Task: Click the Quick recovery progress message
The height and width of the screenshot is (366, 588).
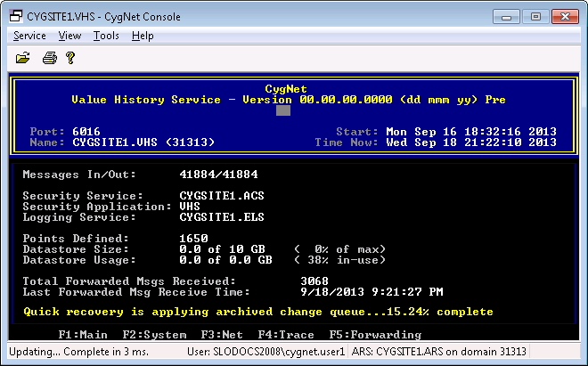Action: [258, 312]
